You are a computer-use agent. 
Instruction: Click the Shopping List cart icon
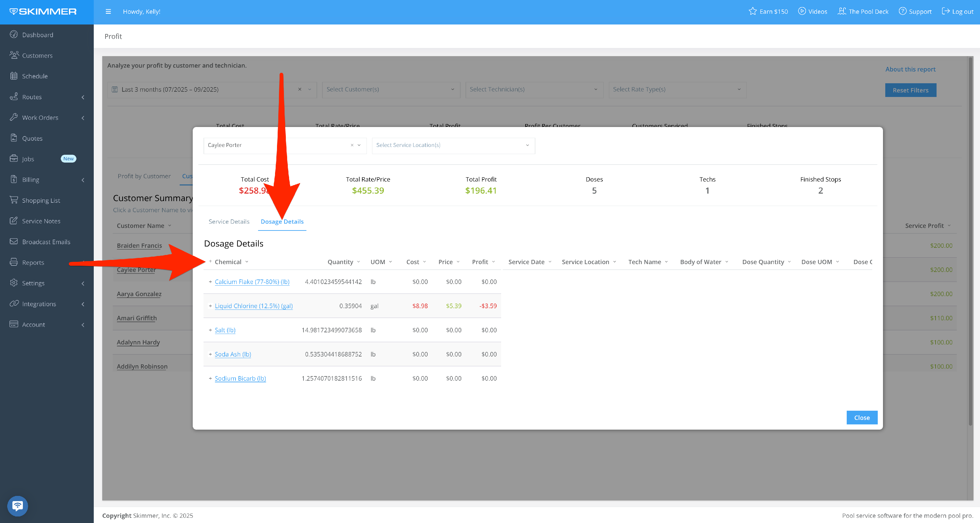(x=14, y=200)
